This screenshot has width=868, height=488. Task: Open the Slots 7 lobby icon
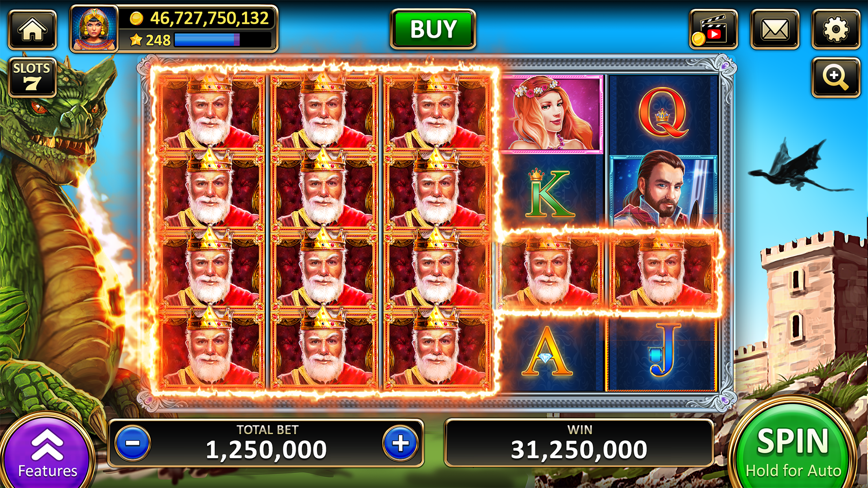pos(32,77)
